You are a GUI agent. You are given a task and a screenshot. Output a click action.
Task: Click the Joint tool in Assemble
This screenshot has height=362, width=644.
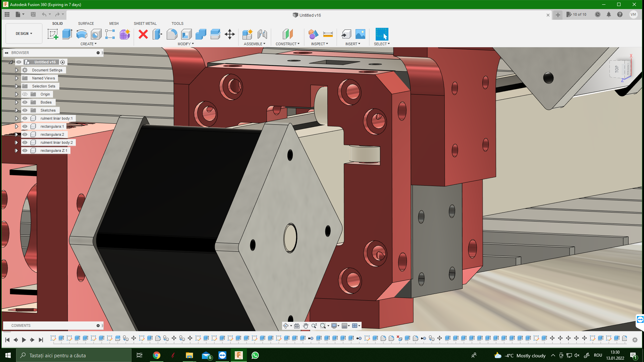[x=262, y=34]
